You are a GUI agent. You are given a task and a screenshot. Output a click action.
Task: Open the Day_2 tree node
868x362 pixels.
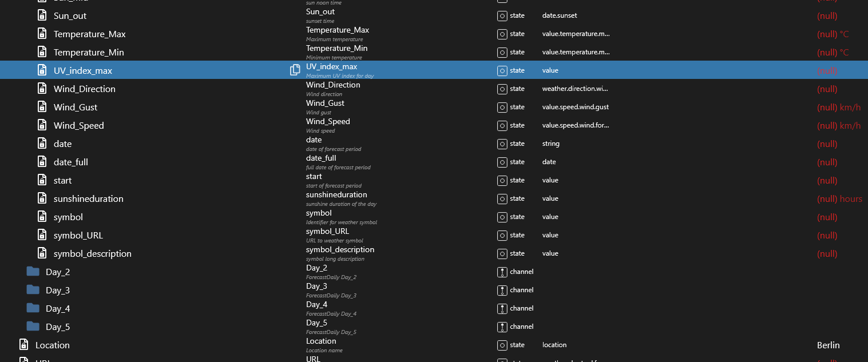[x=58, y=272]
